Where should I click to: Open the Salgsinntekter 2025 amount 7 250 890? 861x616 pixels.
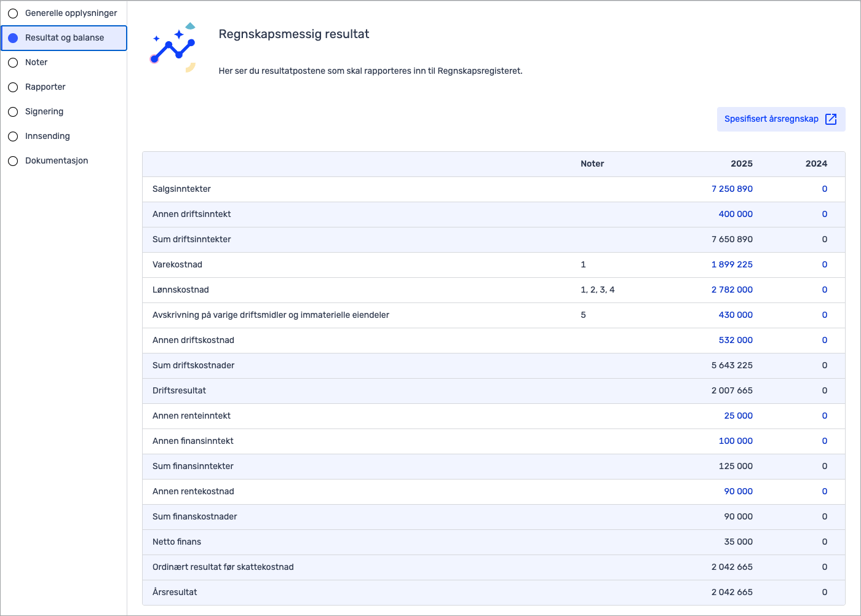pos(732,189)
